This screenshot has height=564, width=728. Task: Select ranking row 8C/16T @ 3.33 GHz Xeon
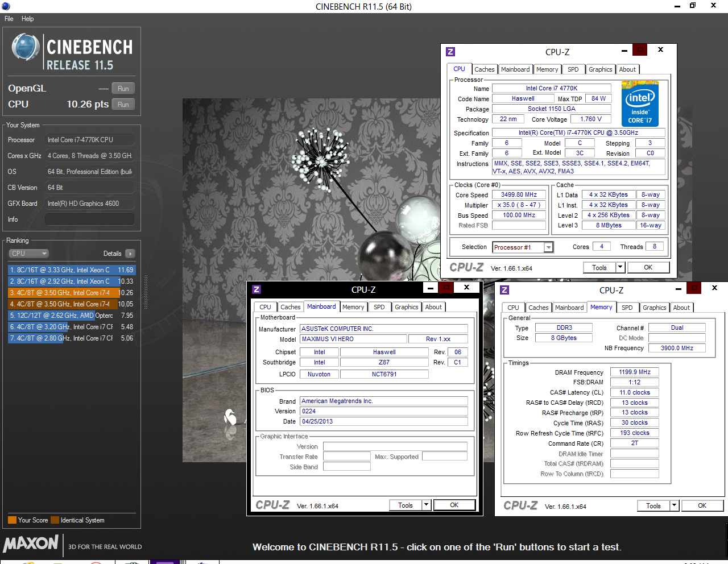[72, 270]
